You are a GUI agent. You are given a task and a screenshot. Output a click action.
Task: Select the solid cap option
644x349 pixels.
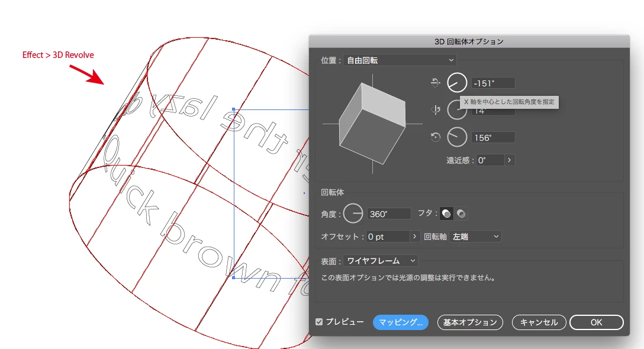click(x=446, y=214)
